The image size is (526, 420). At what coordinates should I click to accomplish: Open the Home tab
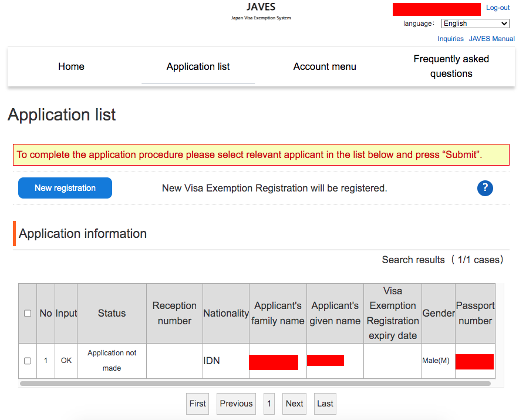click(71, 66)
